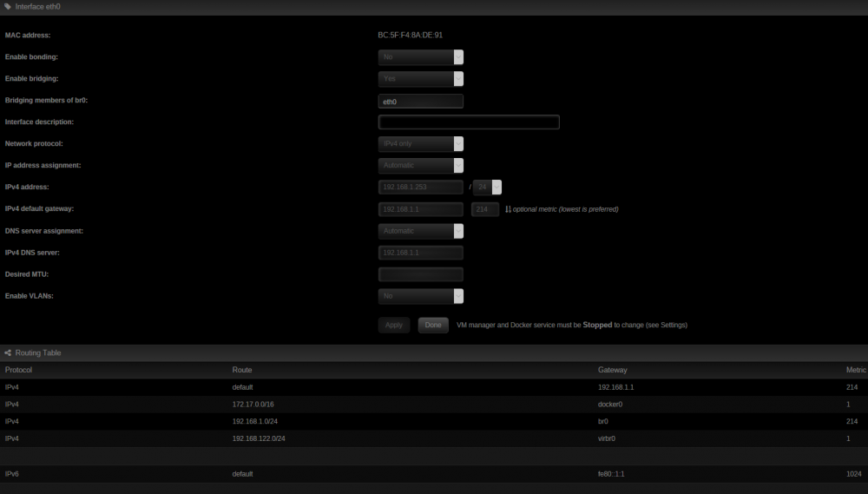Click the Desired MTU field
The height and width of the screenshot is (494, 868).
pyautogui.click(x=421, y=274)
